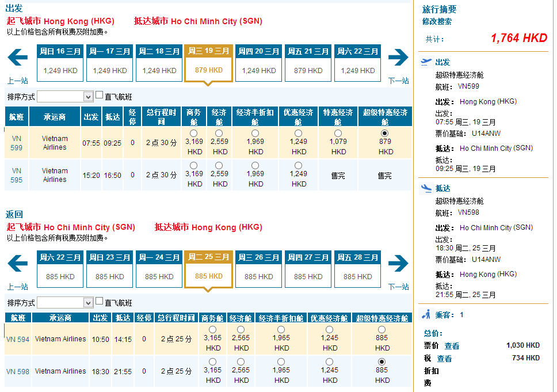557x392 pixels.
Task: Click the outbound previous-week left arrow icon
Action: [18, 58]
